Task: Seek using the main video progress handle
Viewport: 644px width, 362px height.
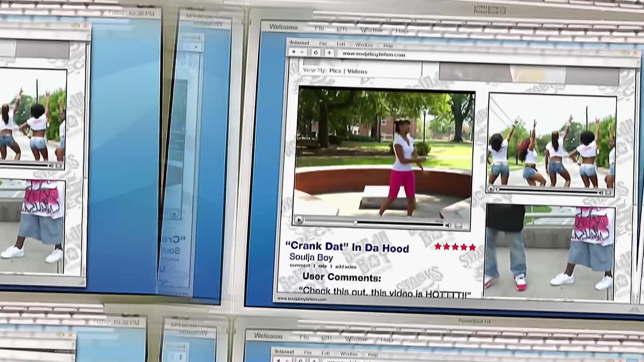Action: tap(355, 222)
